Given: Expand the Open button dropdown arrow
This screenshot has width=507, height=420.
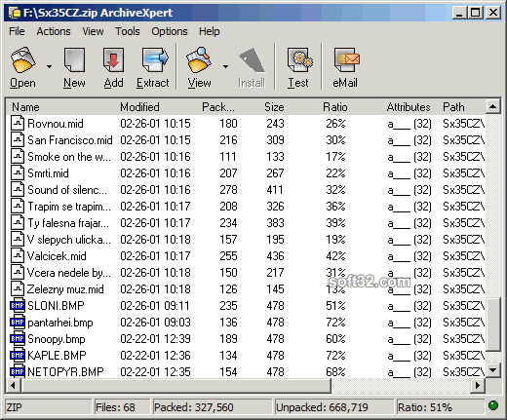Looking at the screenshot, I should coord(49,66).
